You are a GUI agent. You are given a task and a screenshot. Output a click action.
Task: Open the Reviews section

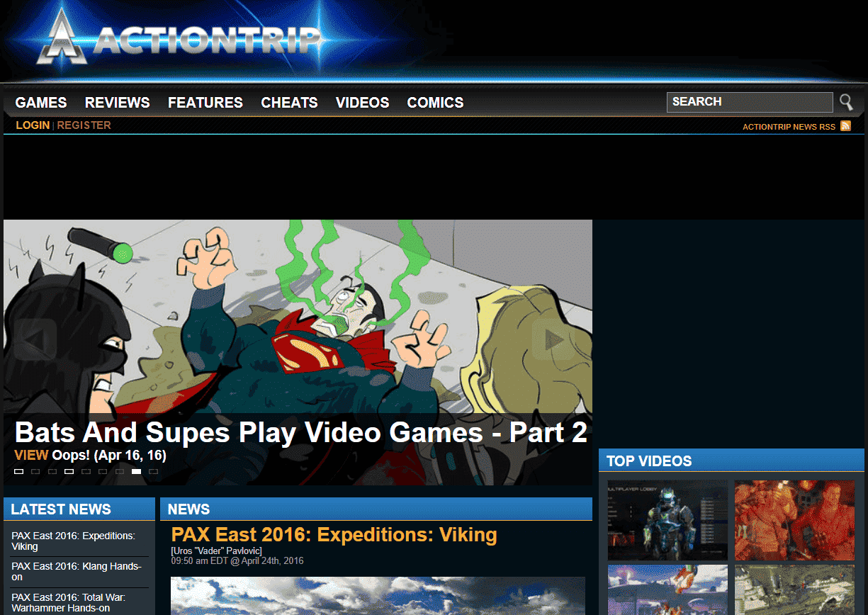click(x=118, y=103)
